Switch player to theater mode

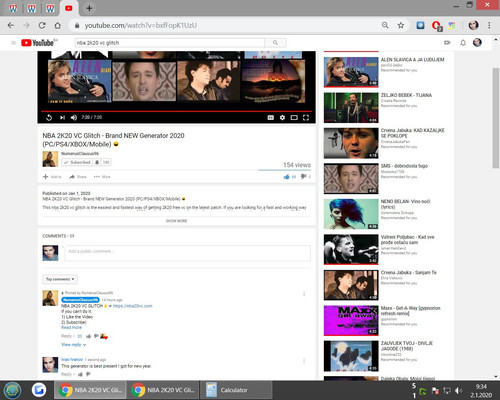pyautogui.click(x=294, y=117)
